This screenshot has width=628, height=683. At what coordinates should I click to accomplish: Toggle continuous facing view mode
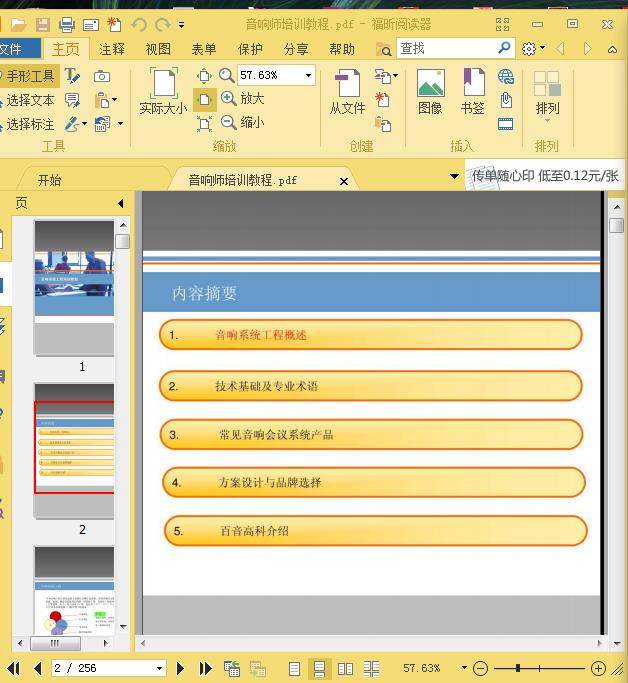click(x=371, y=669)
